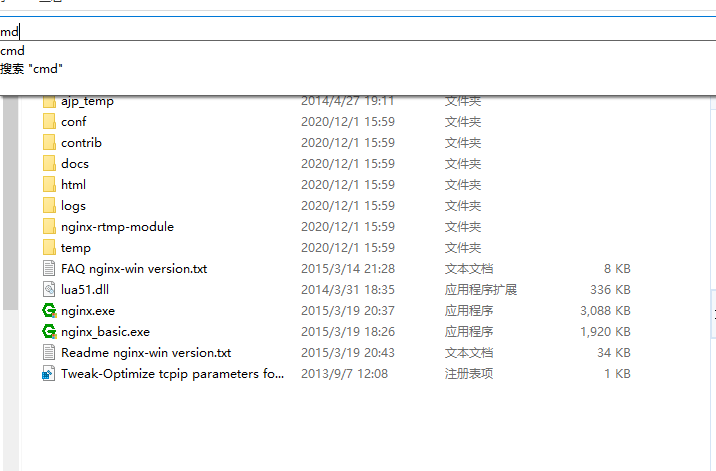
Task: Click the '1 KB' size of the Tweak-Optimize file
Action: click(x=617, y=374)
